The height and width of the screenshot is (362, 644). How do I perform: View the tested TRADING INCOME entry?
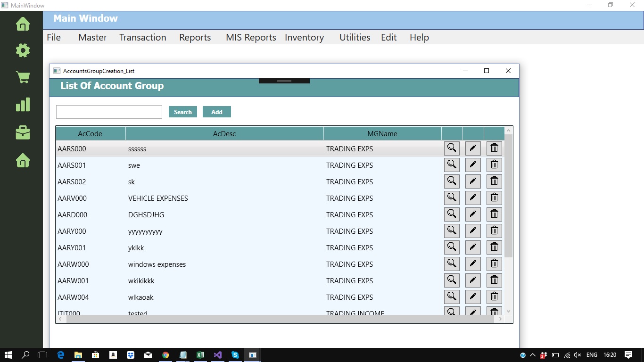[451, 312]
